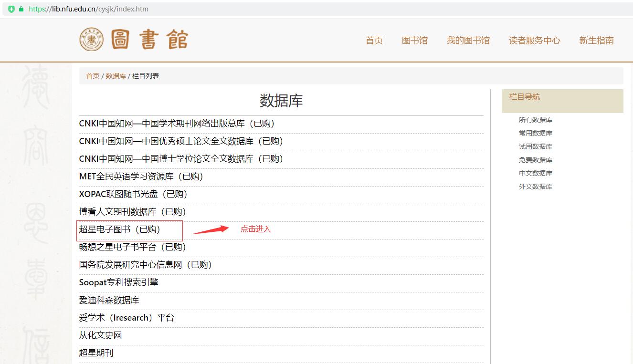Open 国务院发展研究中心信息网 link

click(x=146, y=265)
